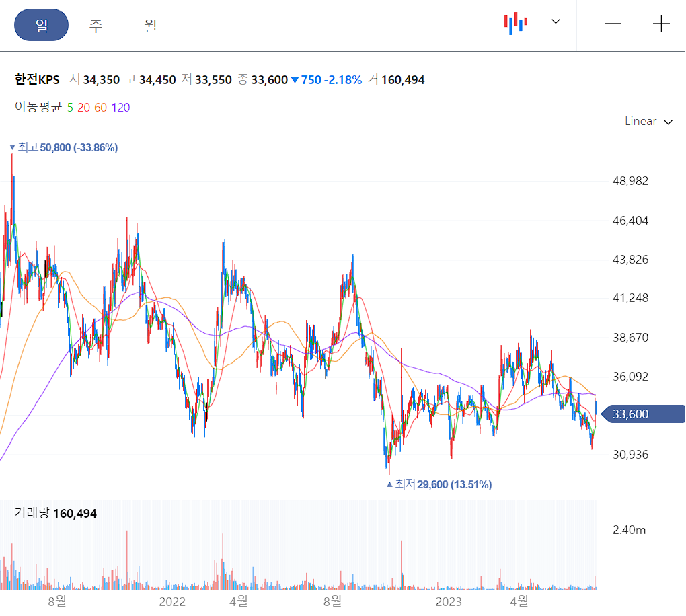Click the 최고 50,800 high price marker

[63, 147]
